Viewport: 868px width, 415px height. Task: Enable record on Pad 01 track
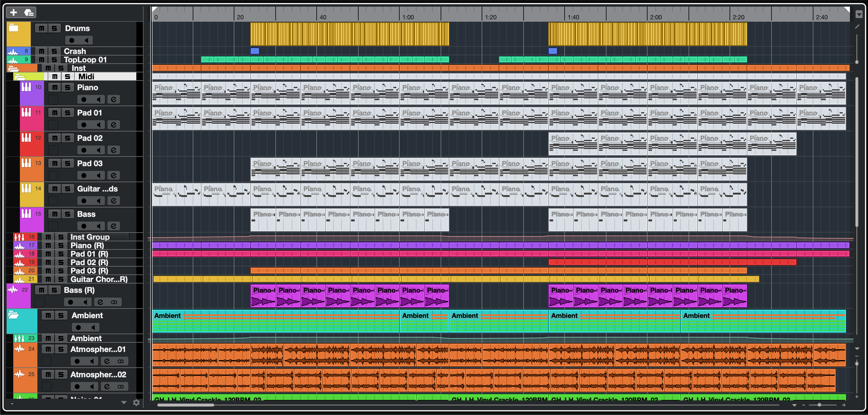(x=84, y=125)
